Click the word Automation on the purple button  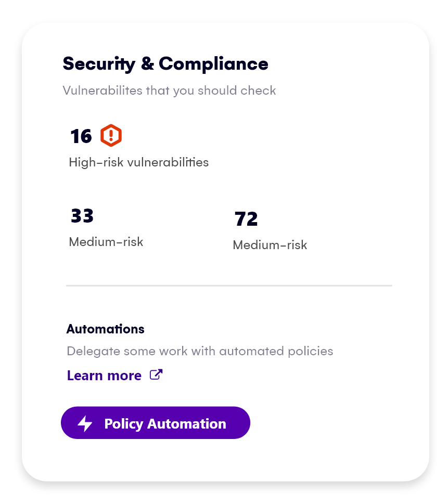pyautogui.click(x=187, y=424)
